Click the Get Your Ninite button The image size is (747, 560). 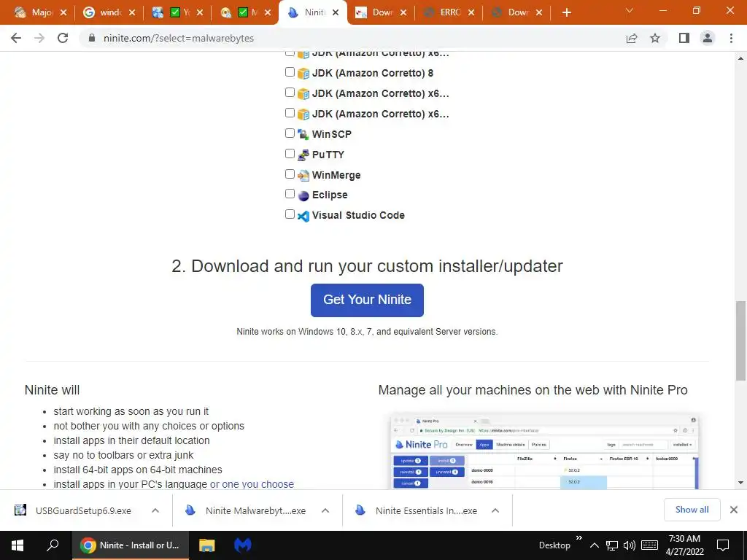pyautogui.click(x=368, y=300)
